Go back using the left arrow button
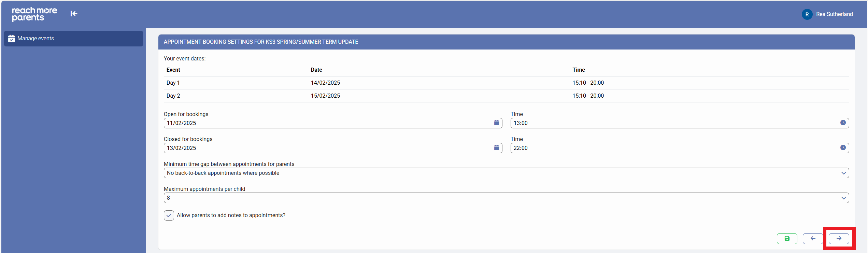Image resolution: width=868 pixels, height=253 pixels. tap(813, 239)
